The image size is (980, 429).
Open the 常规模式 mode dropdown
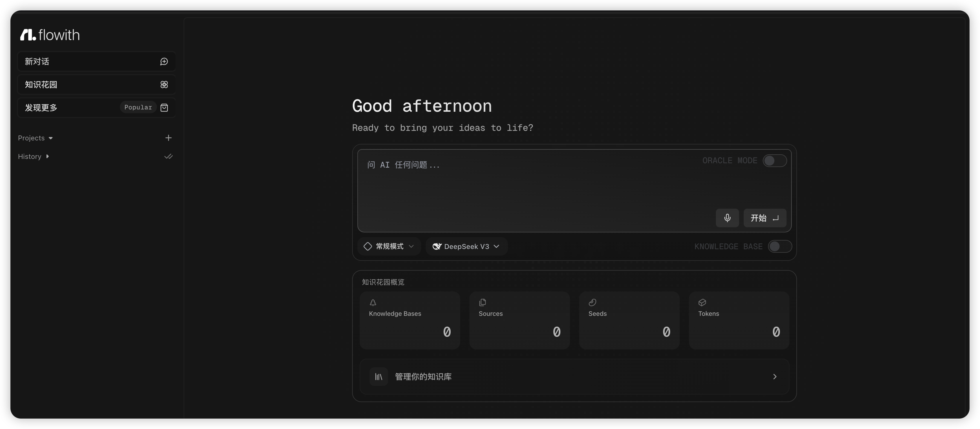click(388, 246)
